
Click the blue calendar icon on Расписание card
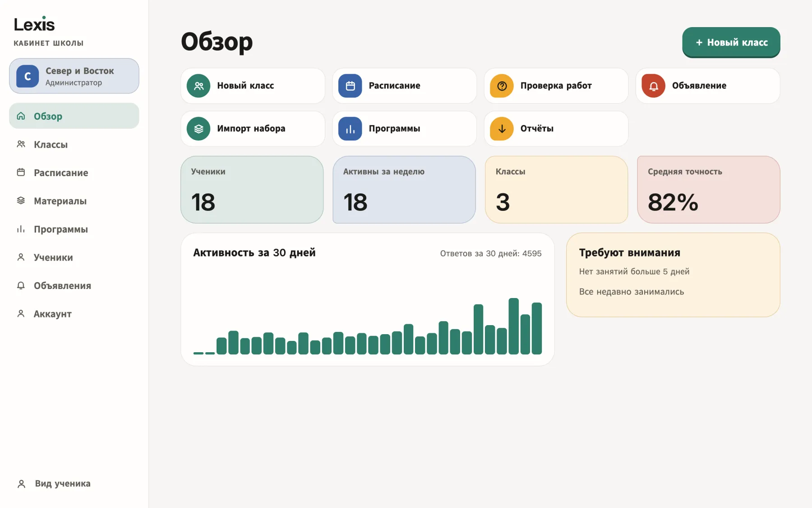click(x=350, y=86)
